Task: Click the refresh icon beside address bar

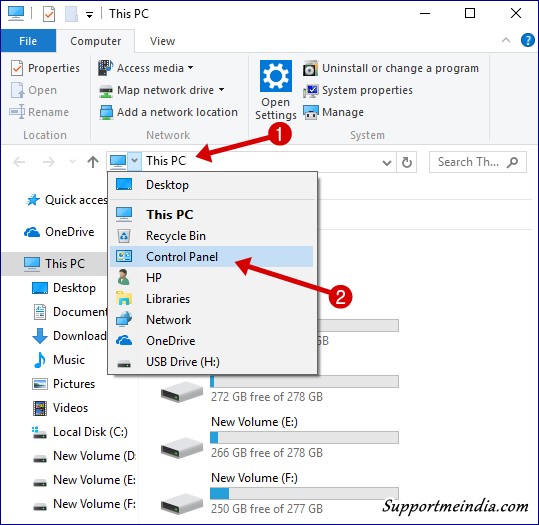Action: 407,162
